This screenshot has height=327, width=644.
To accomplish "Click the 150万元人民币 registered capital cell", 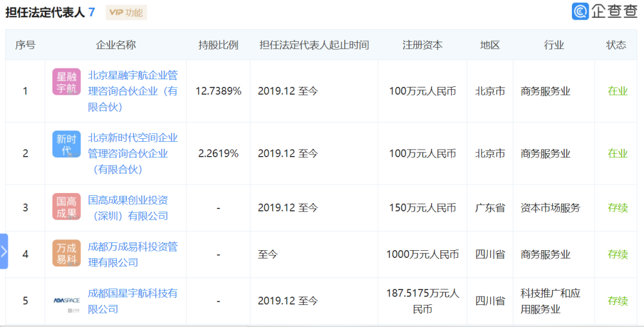I will [x=422, y=208].
